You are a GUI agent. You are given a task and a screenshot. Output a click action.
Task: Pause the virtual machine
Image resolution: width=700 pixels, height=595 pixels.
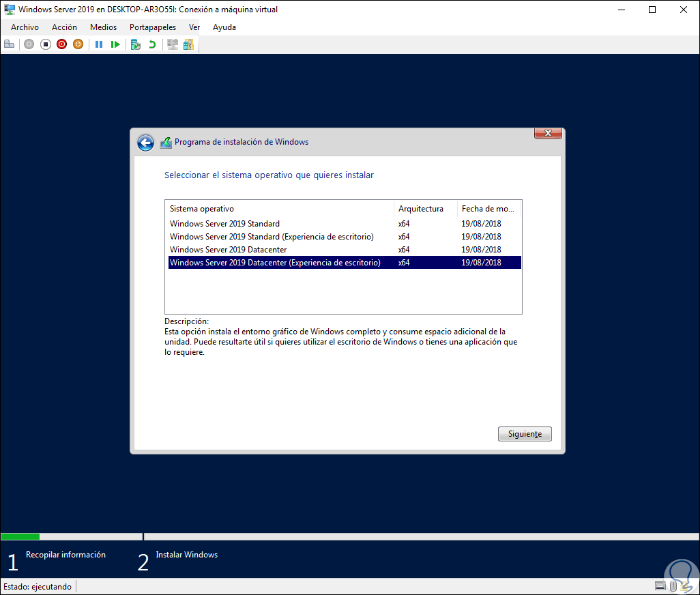click(x=99, y=44)
